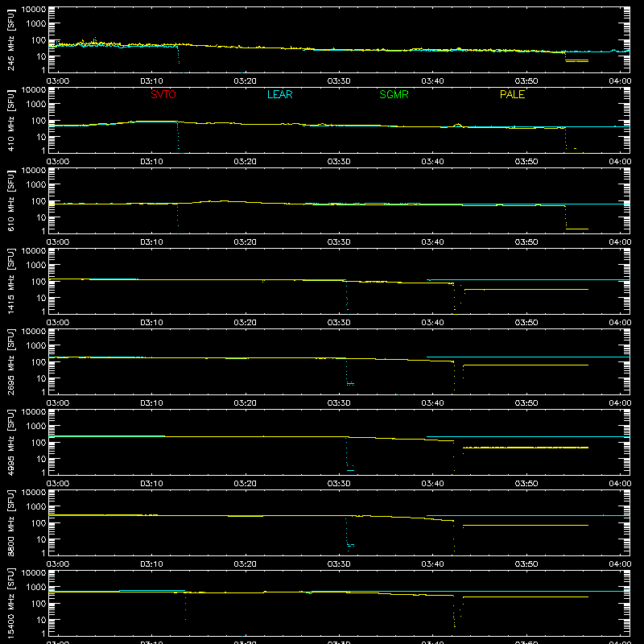Select the 1415 MHz [SFU] axis title
Viewport: 644px width, 644px height.
pyautogui.click(x=10, y=281)
